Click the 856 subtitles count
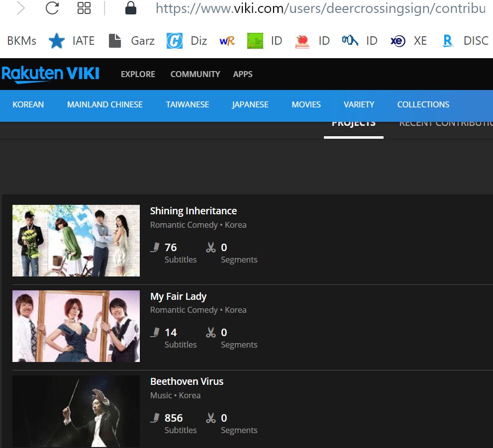 click(x=174, y=418)
